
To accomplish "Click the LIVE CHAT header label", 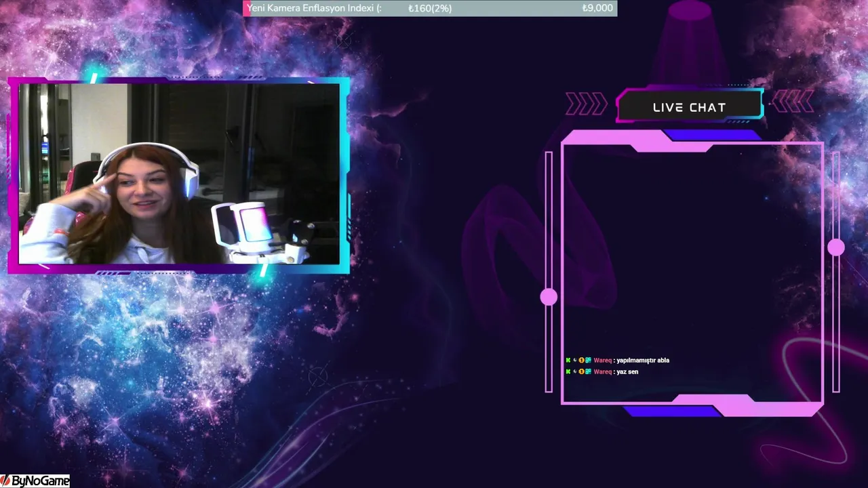I will pos(689,107).
